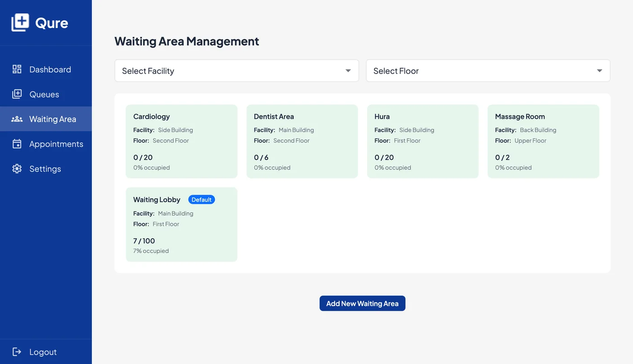Click Dentist Area's Second Floor text
This screenshot has width=633, height=364.
coord(292,141)
